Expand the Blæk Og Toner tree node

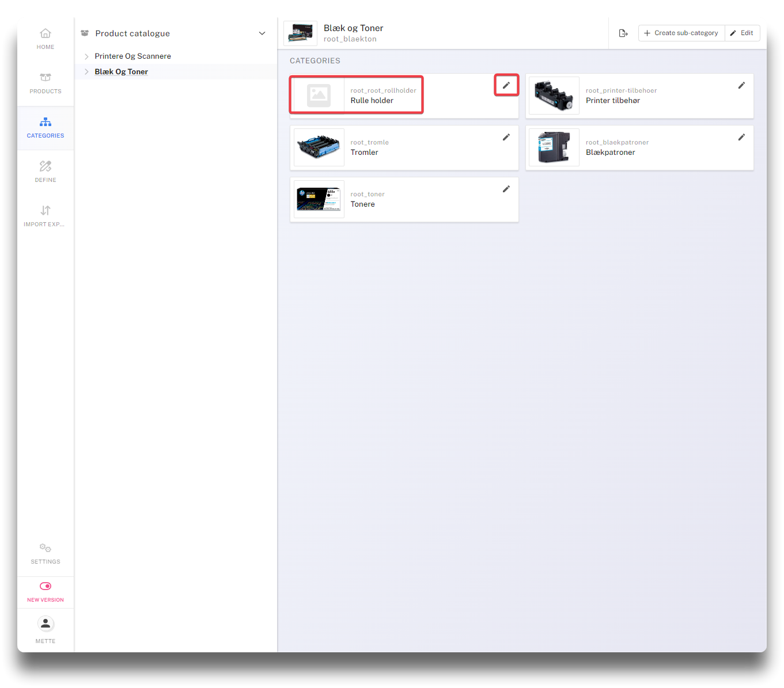pyautogui.click(x=86, y=72)
